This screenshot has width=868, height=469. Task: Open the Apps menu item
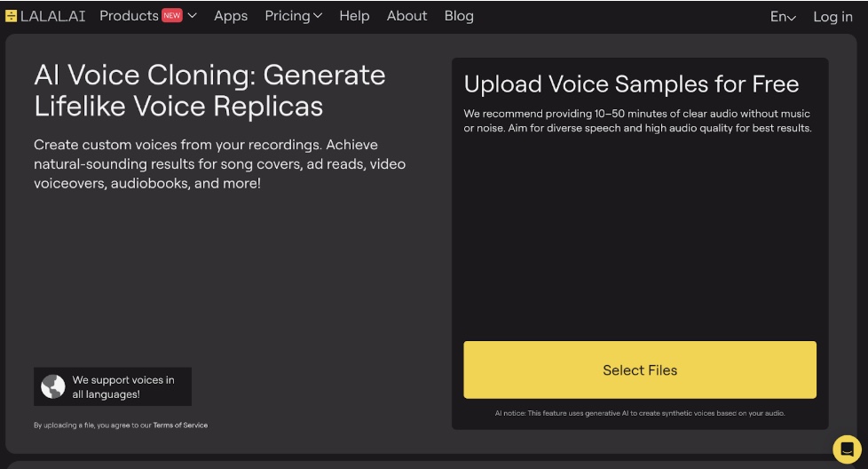coord(231,16)
